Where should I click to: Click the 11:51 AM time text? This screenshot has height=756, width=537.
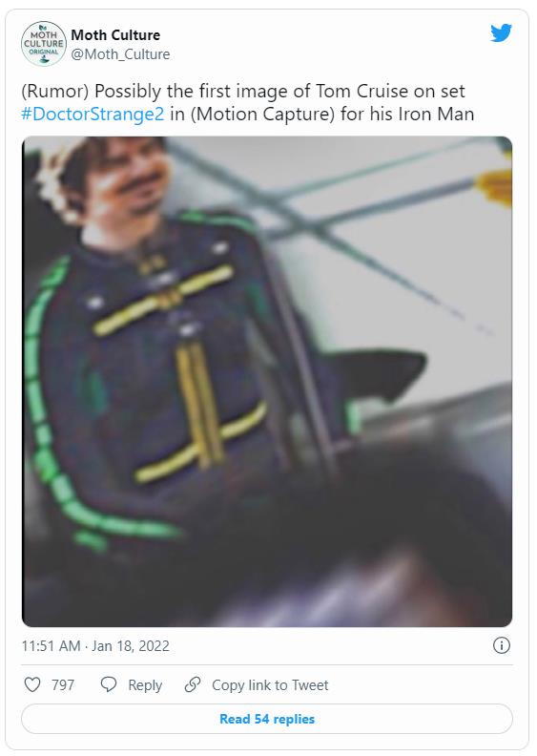pos(51,645)
